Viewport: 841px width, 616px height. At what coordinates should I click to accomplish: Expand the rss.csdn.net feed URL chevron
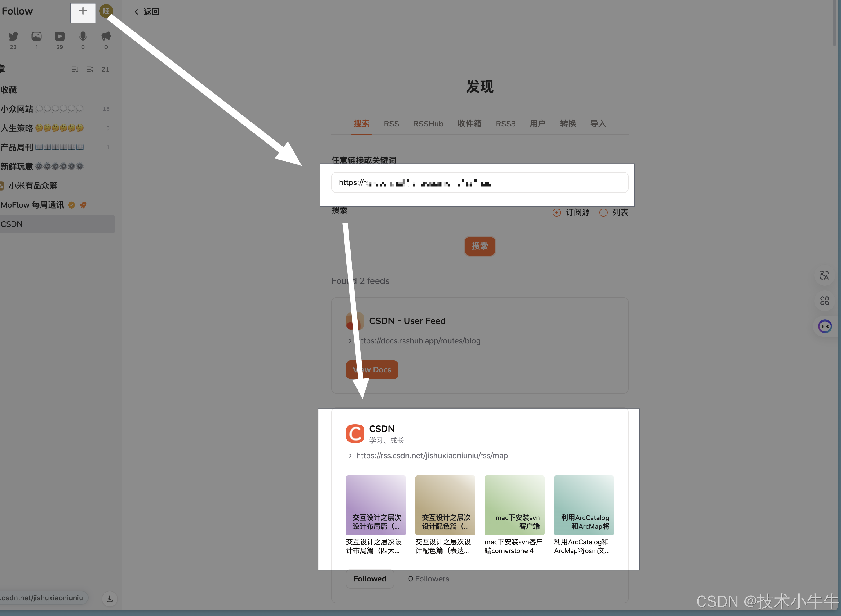tap(350, 456)
